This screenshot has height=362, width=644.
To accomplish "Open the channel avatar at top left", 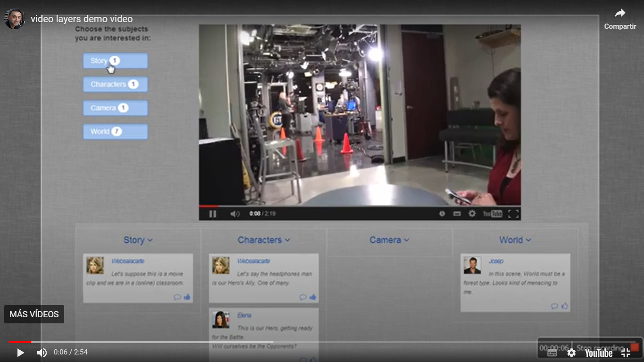I will (x=15, y=19).
